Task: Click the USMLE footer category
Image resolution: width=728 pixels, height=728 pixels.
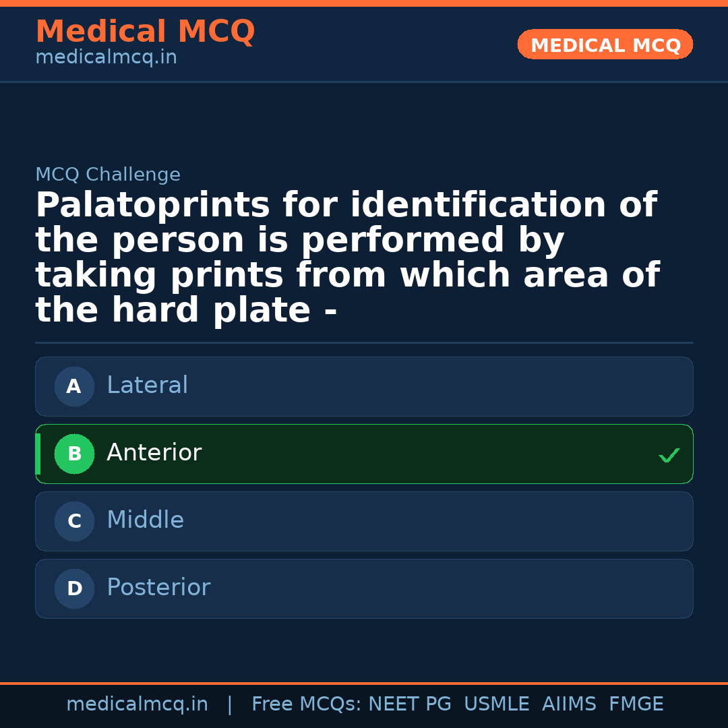Action: point(497,703)
